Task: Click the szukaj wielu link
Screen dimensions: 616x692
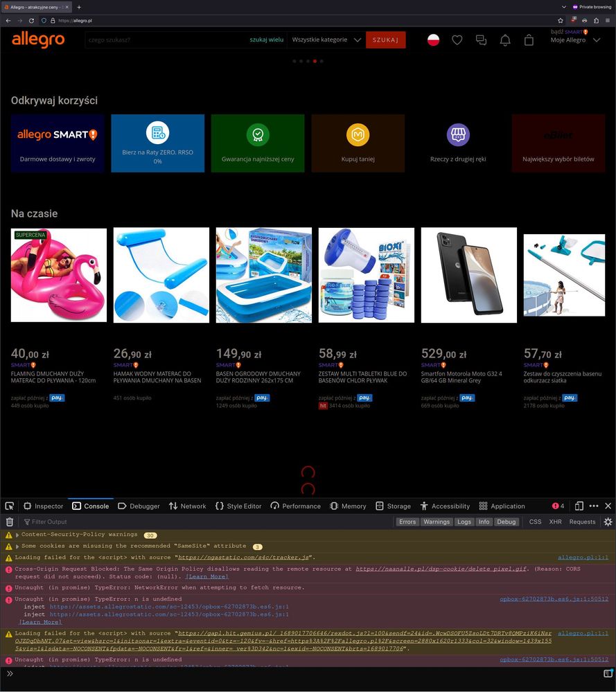Action: (266, 39)
